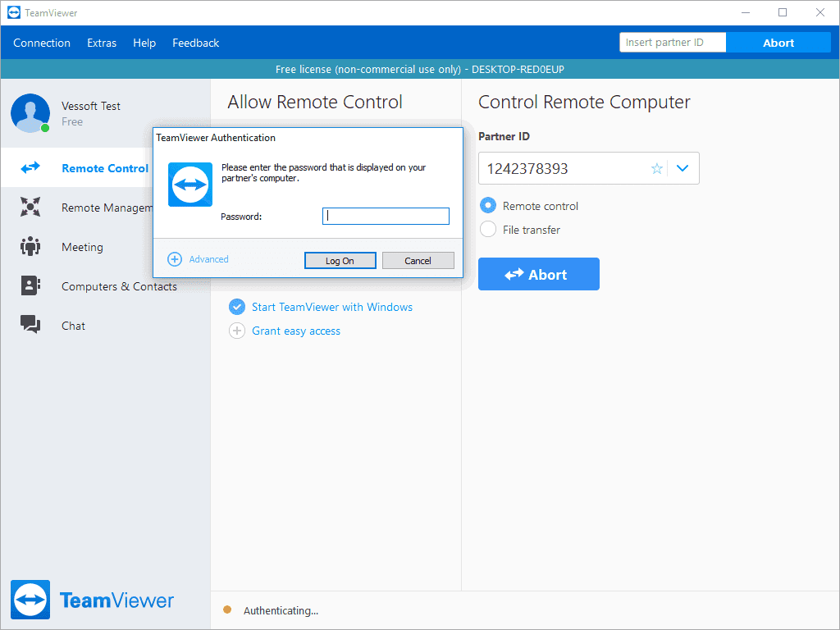
Task: Click the Partner ID field with 1242378393
Action: coord(589,168)
